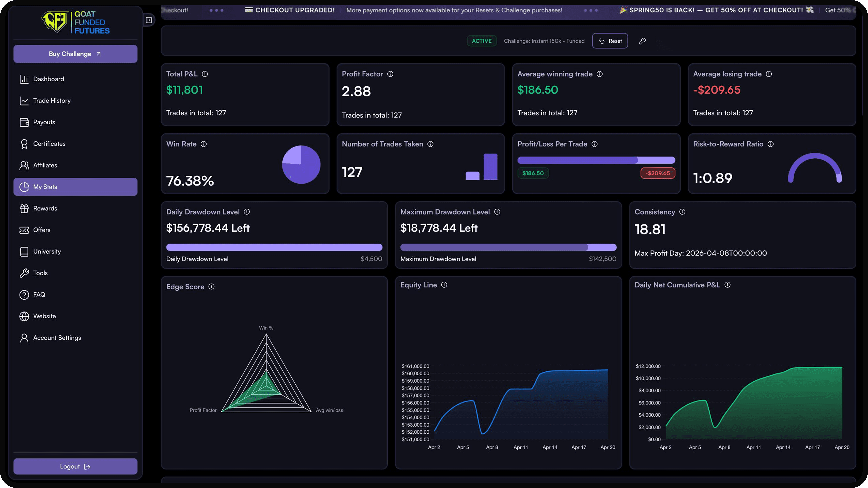
Task: Click the Logout button
Action: (x=75, y=466)
